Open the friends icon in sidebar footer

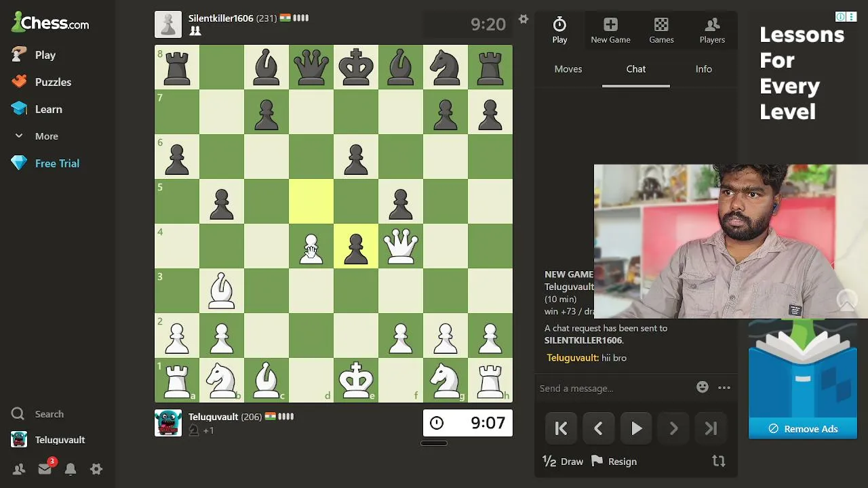coord(19,469)
